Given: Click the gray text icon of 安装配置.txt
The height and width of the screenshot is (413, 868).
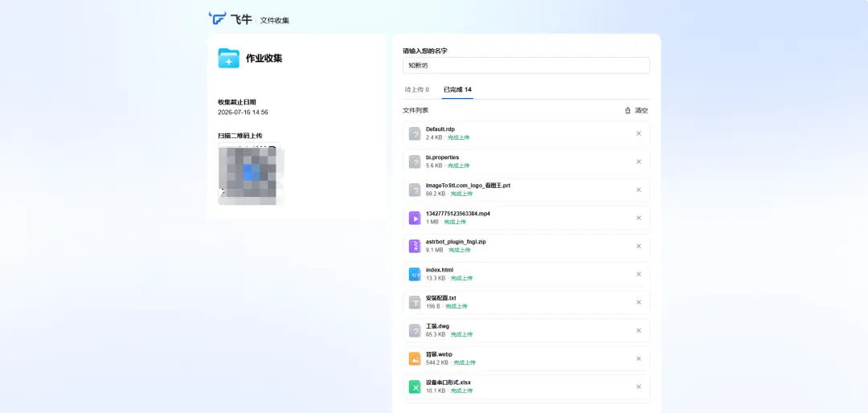Looking at the screenshot, I should (x=415, y=302).
